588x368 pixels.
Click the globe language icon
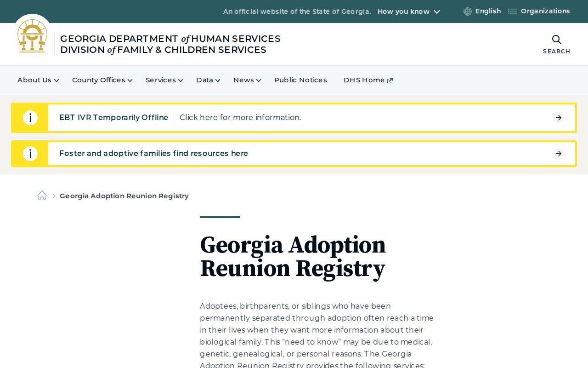(x=468, y=11)
